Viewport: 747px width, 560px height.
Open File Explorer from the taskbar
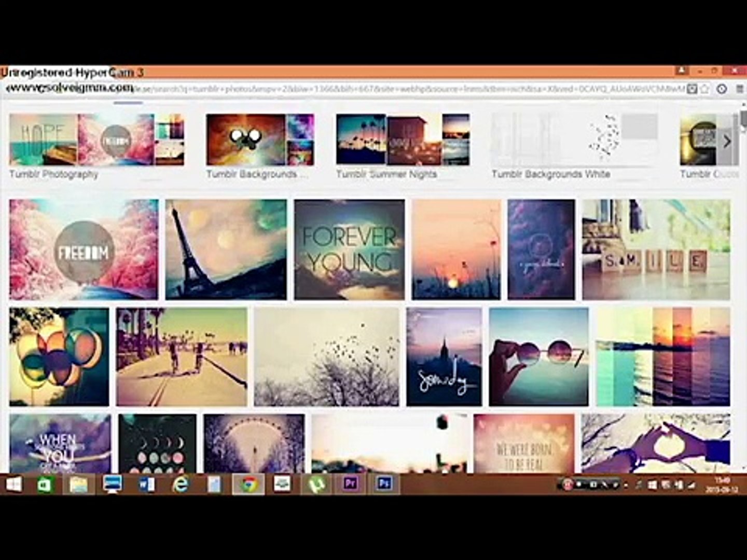click(78, 485)
